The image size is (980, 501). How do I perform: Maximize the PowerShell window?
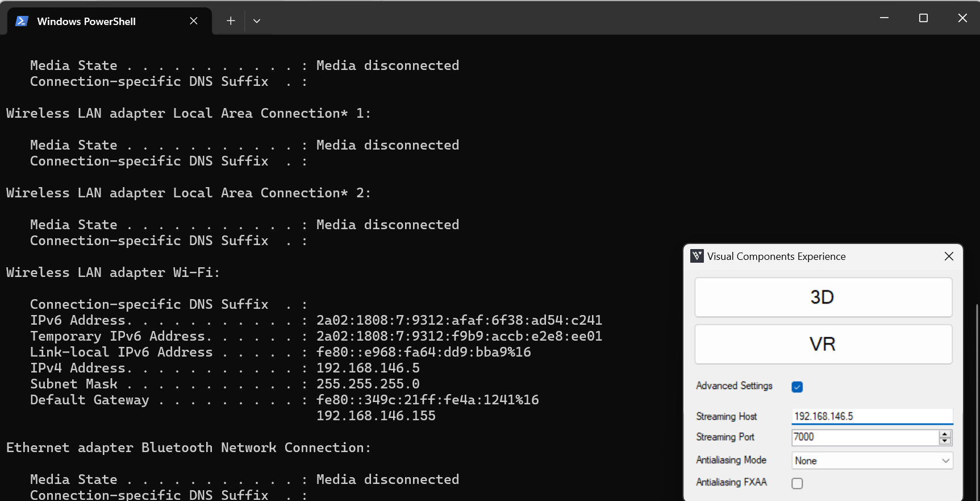coord(923,18)
